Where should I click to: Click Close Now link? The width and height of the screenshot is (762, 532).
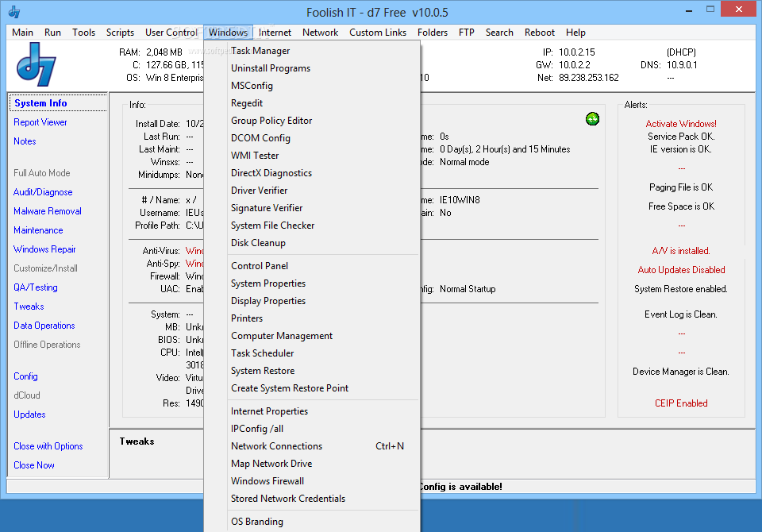click(33, 465)
